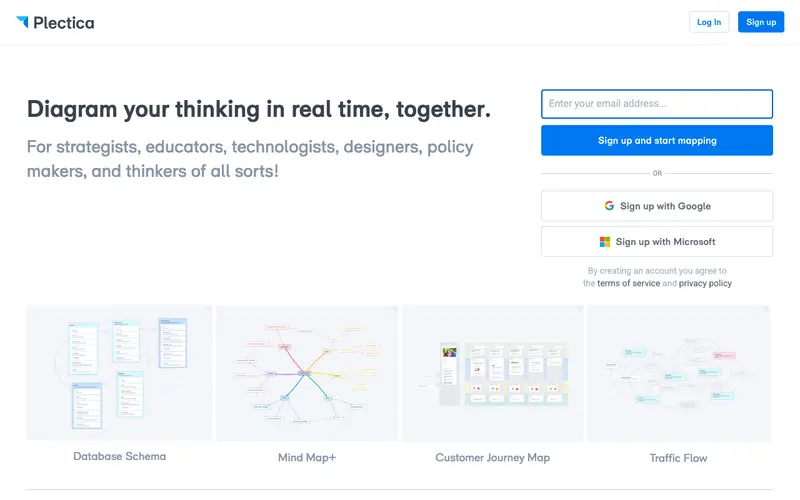The width and height of the screenshot is (800, 500).
Task: Click the Traffic Flow caption
Action: [x=679, y=458]
